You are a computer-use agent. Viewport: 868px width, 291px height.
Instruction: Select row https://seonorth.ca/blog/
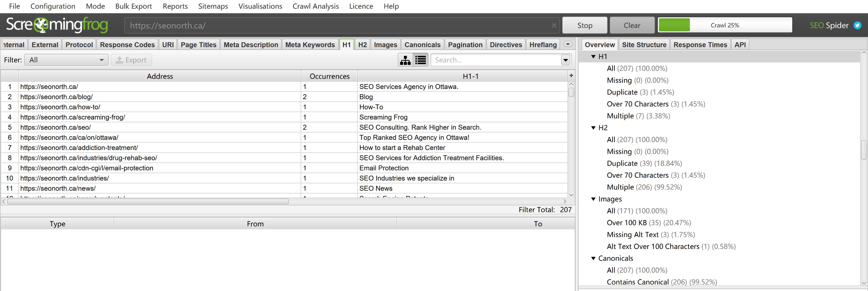(x=284, y=97)
